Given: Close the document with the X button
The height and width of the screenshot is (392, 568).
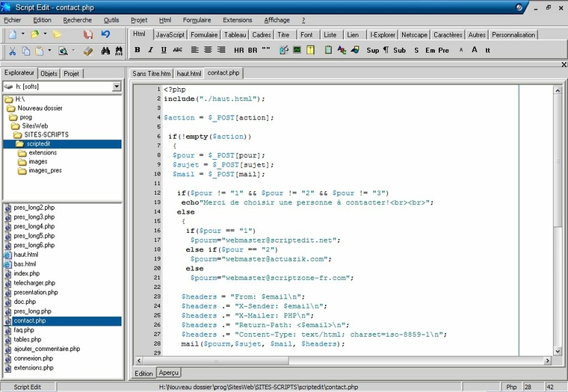Looking at the screenshot, I should [564, 64].
